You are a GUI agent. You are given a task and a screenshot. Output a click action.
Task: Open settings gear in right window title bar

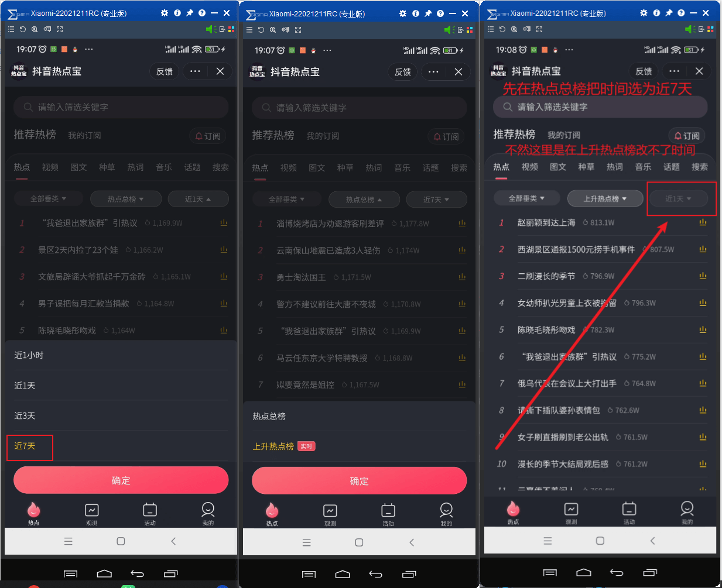pos(644,13)
